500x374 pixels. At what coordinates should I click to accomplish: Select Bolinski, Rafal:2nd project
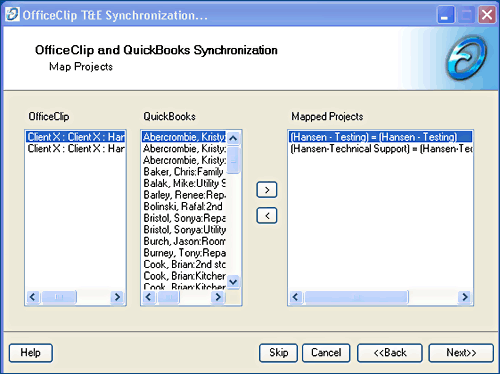pos(184,206)
